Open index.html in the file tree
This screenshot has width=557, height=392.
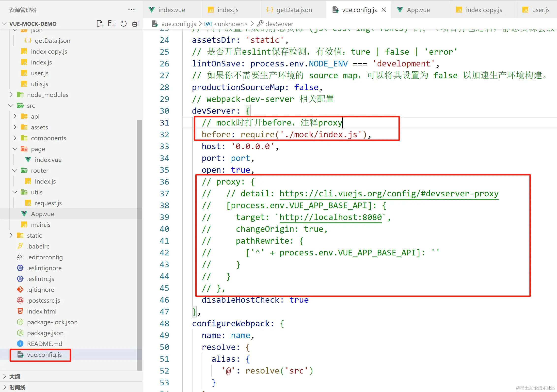[x=42, y=311]
